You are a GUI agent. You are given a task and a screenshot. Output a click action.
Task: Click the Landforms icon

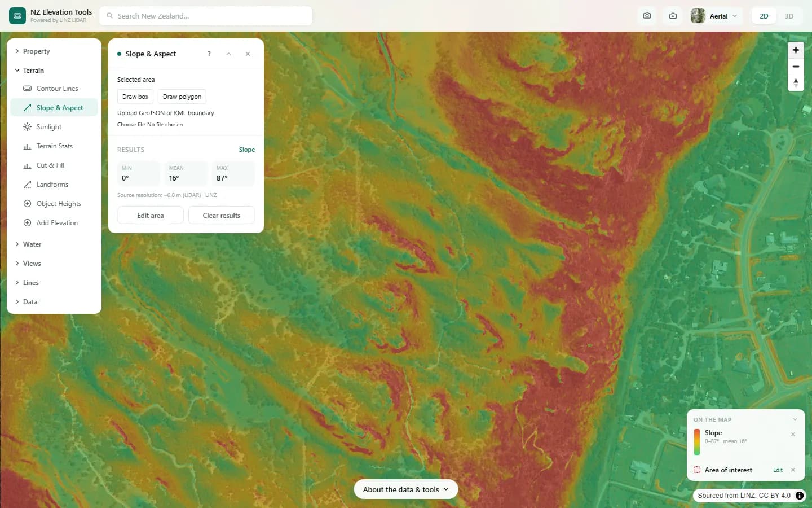pos(27,185)
